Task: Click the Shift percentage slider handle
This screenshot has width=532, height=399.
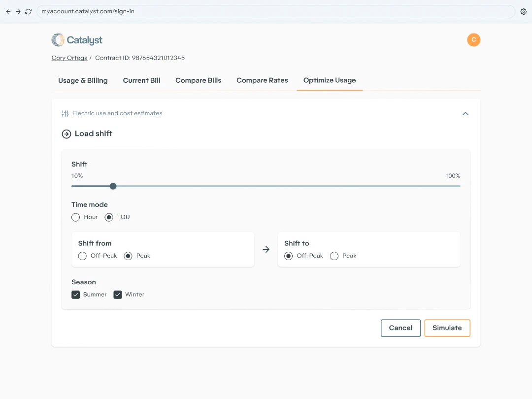Action: tap(113, 186)
